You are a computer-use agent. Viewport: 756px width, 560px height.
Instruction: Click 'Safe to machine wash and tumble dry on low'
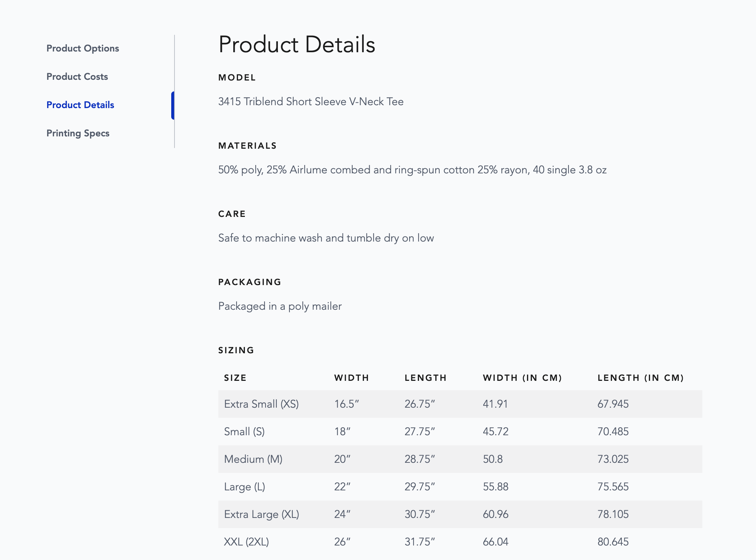(x=326, y=238)
